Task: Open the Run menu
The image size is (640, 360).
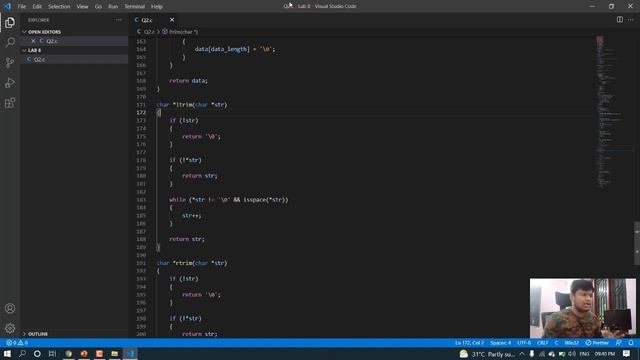Action: click(x=113, y=7)
